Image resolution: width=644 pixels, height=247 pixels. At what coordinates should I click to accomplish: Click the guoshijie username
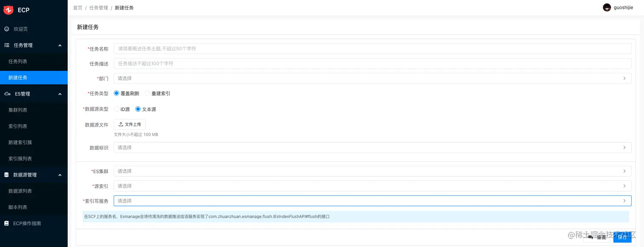click(623, 8)
